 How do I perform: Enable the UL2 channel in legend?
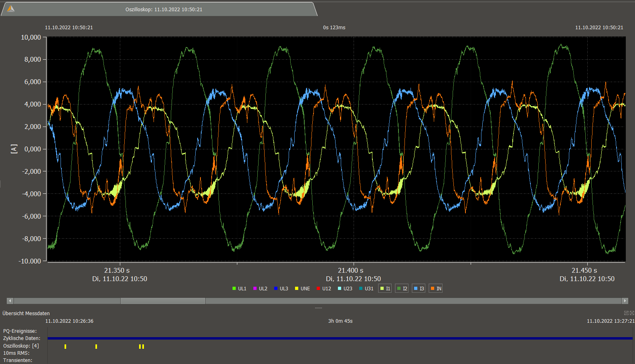pos(260,288)
